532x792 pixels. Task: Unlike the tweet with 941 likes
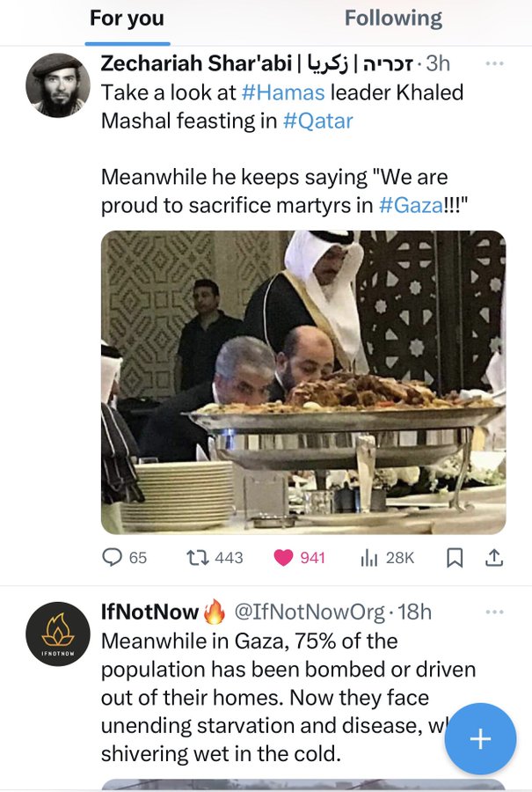pos(284,557)
